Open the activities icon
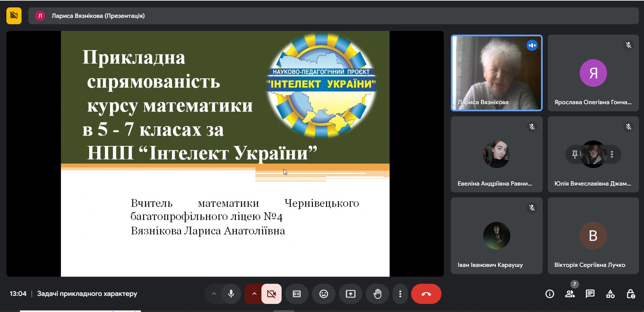This screenshot has height=312, width=644. [610, 294]
